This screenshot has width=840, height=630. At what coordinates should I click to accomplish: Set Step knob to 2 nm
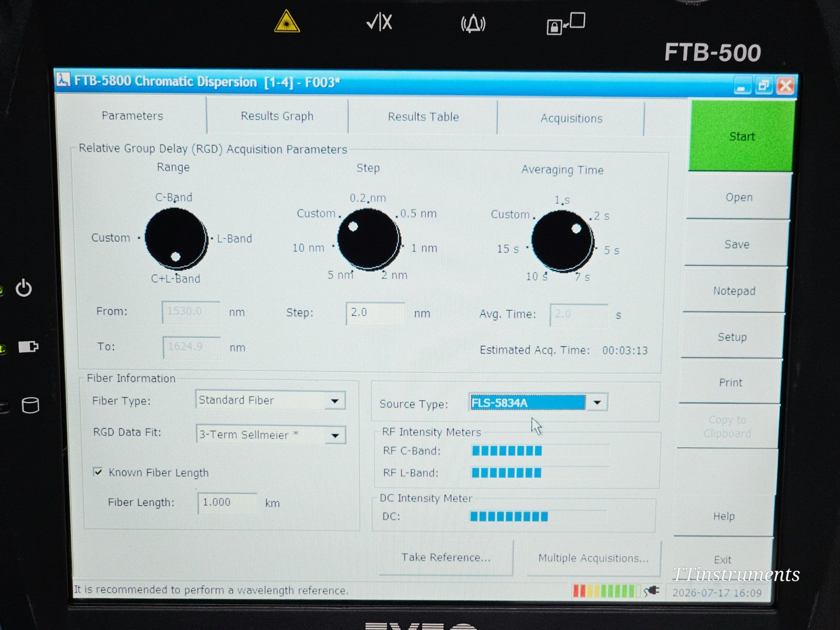pyautogui.click(x=394, y=275)
